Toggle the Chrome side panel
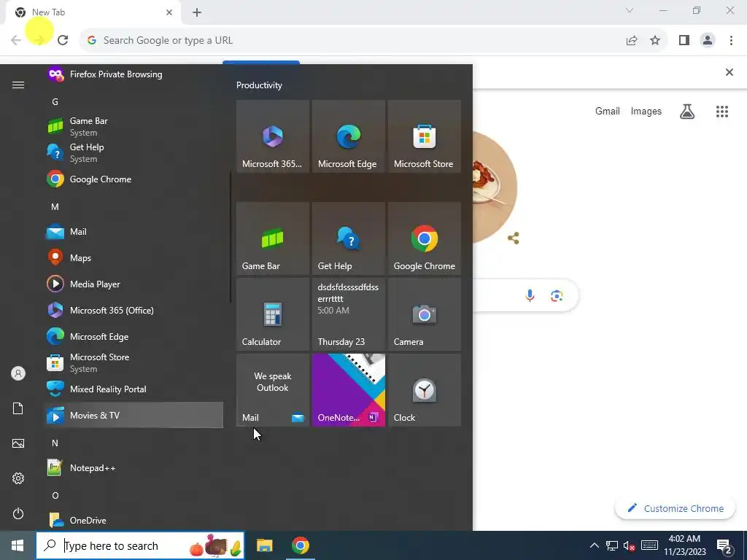This screenshot has height=560, width=747. click(684, 41)
